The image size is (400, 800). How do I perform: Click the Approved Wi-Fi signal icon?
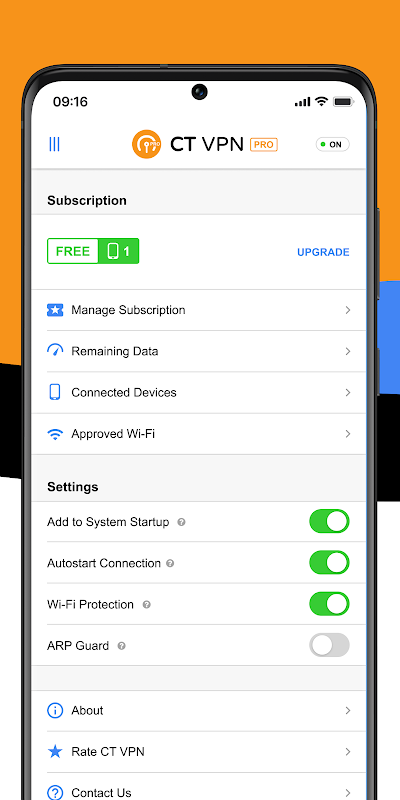click(55, 434)
